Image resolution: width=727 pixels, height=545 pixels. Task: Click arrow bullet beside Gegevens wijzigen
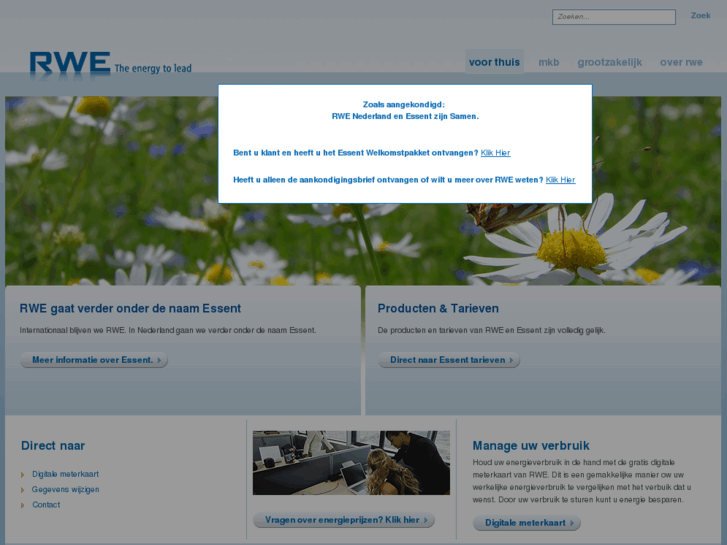pyautogui.click(x=22, y=490)
